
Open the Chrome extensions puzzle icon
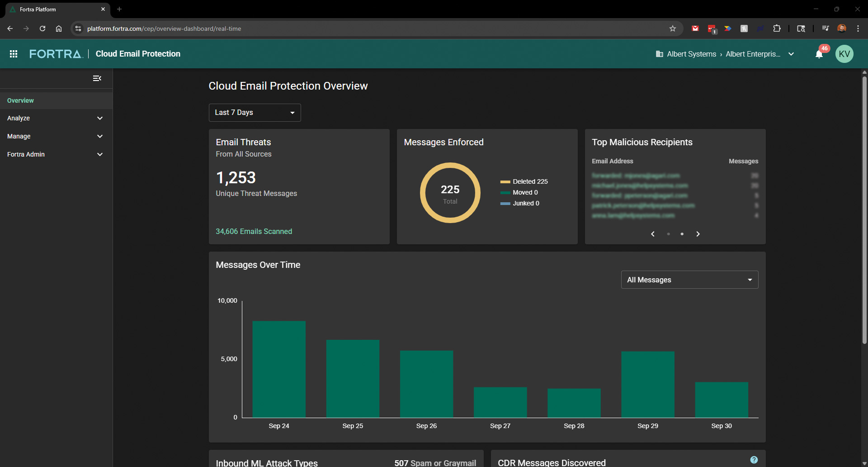(x=777, y=28)
